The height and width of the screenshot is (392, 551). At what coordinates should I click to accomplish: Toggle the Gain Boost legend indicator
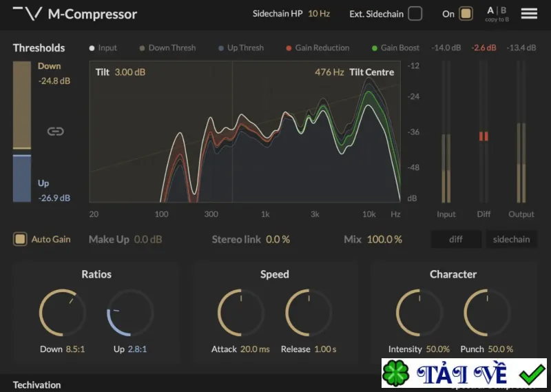(x=375, y=48)
